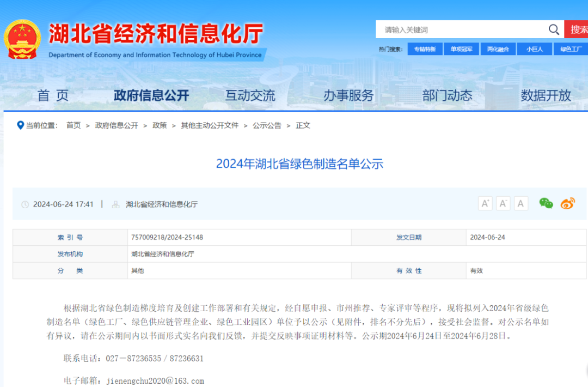Select the 办事服务 menu item
This screenshot has width=588, height=387.
(348, 95)
